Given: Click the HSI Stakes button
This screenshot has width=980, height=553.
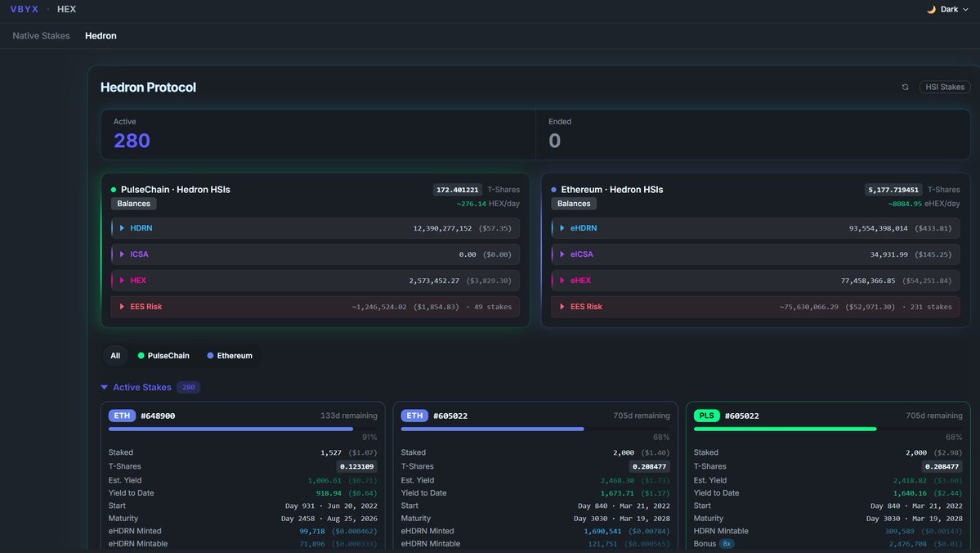Looking at the screenshot, I should click(944, 86).
